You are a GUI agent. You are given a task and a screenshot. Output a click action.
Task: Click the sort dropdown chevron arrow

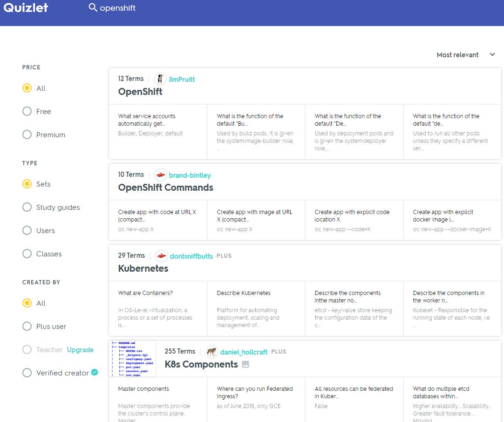pos(492,54)
